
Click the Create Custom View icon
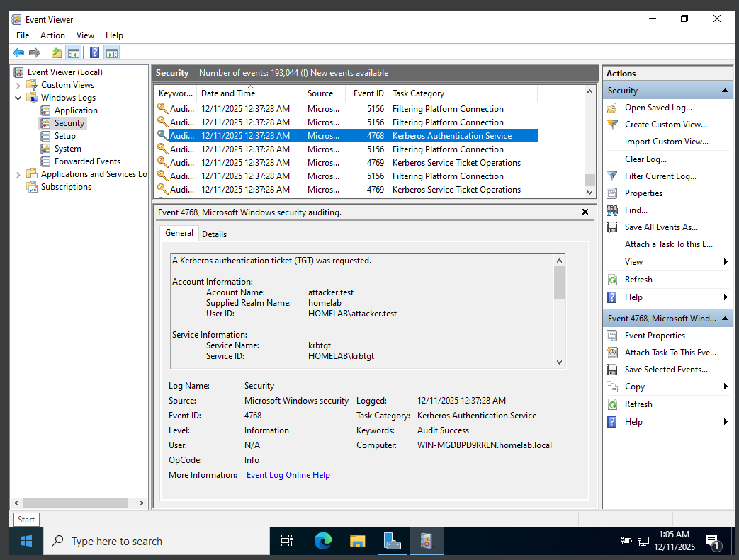(x=612, y=125)
